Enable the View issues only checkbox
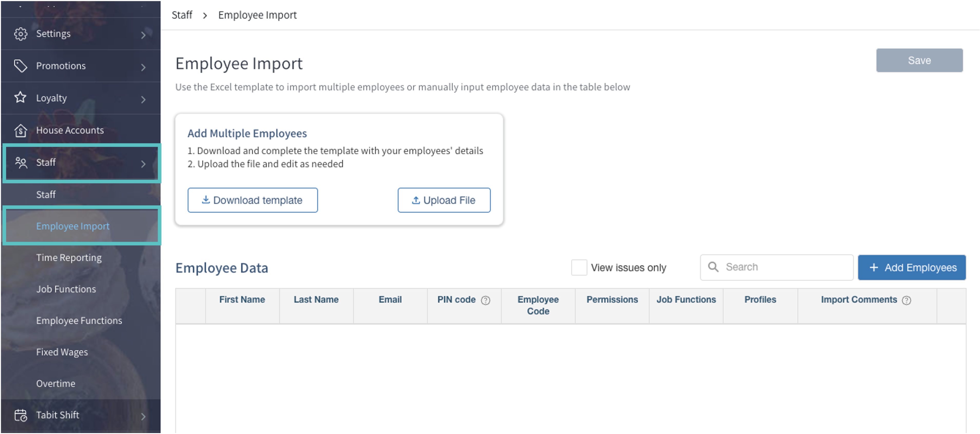The image size is (980, 434). pyautogui.click(x=579, y=268)
